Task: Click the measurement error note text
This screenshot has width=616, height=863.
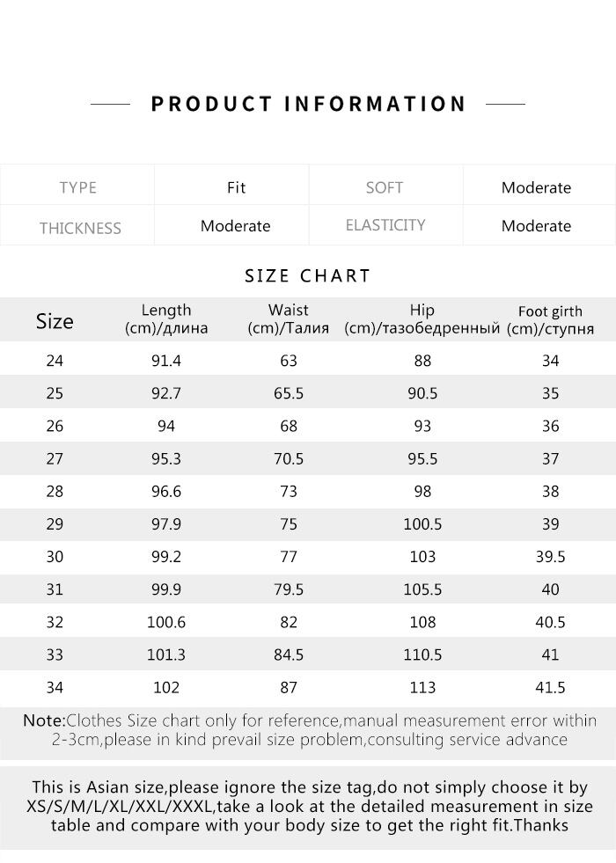Action: (308, 730)
